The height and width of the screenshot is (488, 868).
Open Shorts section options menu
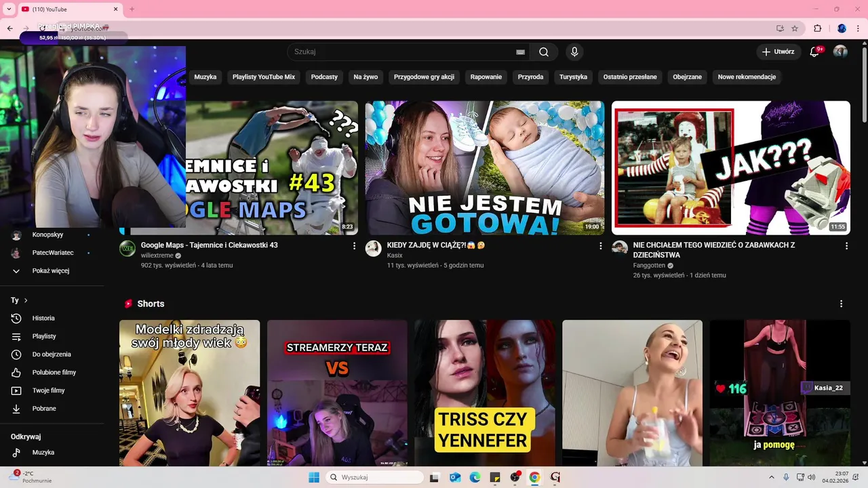pos(841,304)
